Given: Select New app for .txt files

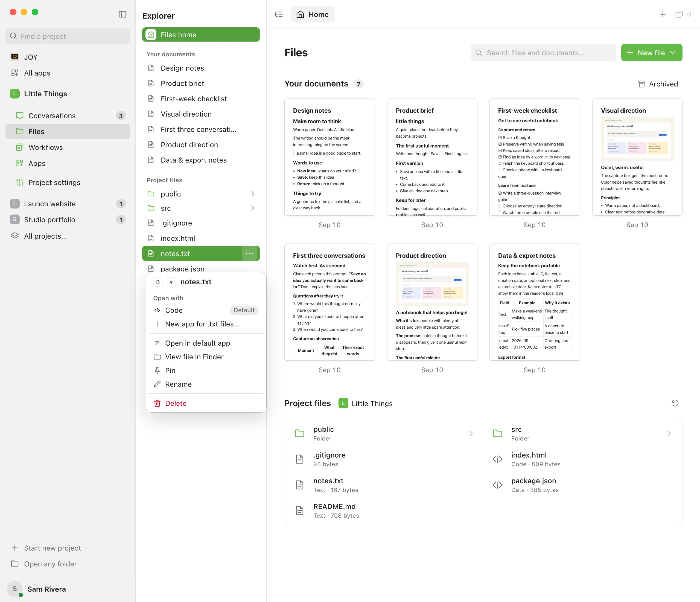Looking at the screenshot, I should (x=206, y=324).
